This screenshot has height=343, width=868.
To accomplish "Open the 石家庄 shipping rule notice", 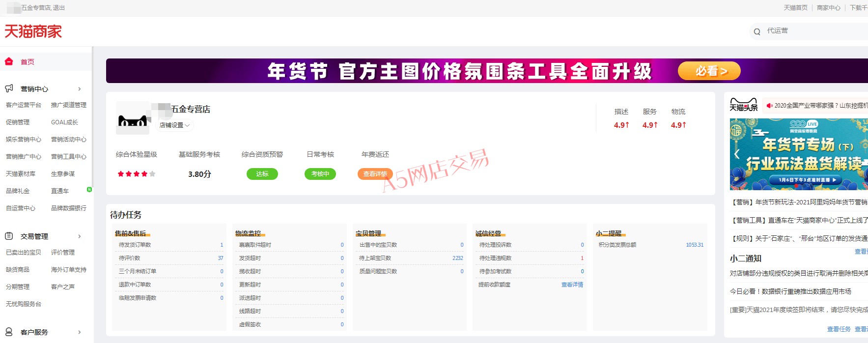I will click(799, 238).
